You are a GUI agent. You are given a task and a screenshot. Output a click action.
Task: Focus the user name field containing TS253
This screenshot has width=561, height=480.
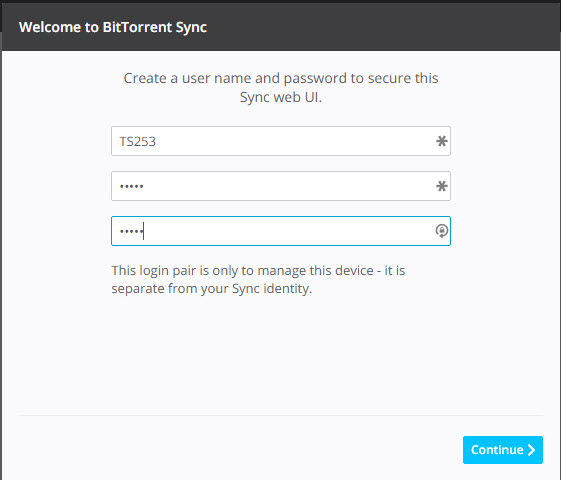click(x=281, y=141)
